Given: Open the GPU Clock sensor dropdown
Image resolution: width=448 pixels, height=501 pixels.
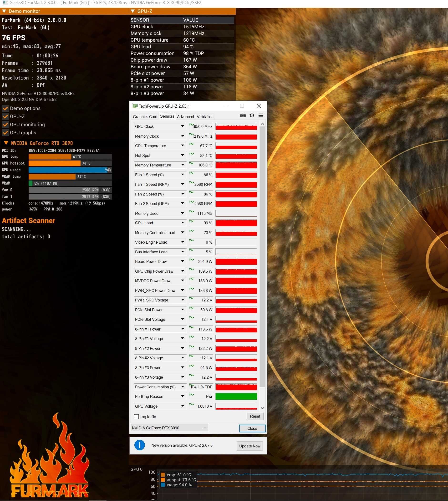Looking at the screenshot, I should pos(183,126).
